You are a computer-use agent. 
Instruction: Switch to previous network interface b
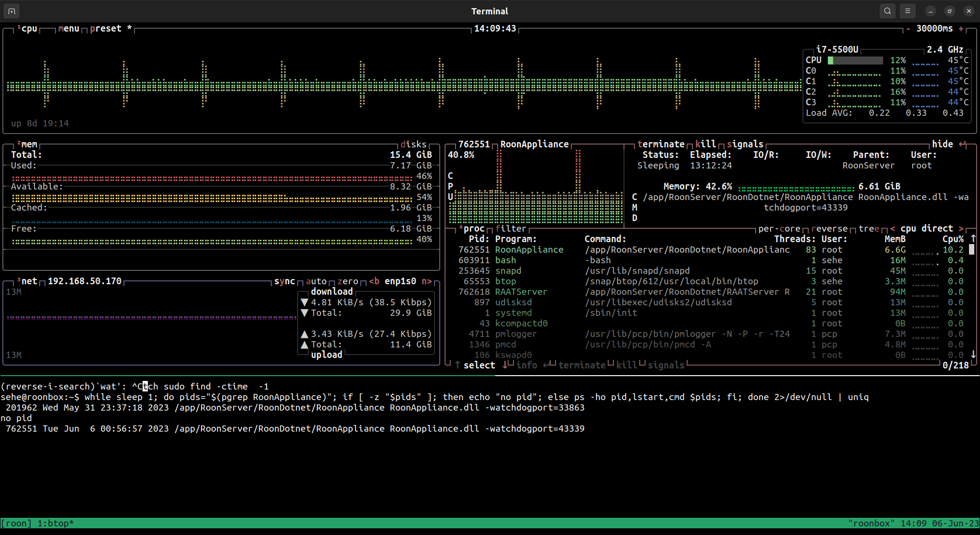[x=374, y=281]
